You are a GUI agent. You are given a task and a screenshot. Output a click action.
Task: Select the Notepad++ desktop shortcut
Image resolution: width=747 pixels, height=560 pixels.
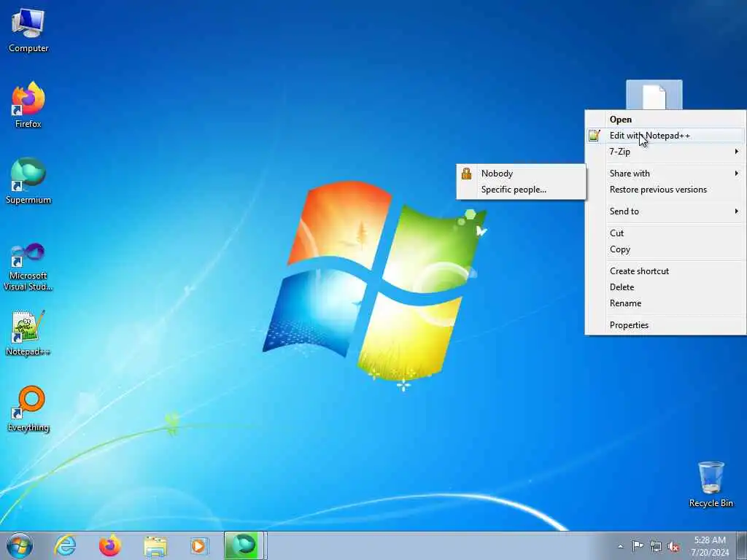pos(28,333)
